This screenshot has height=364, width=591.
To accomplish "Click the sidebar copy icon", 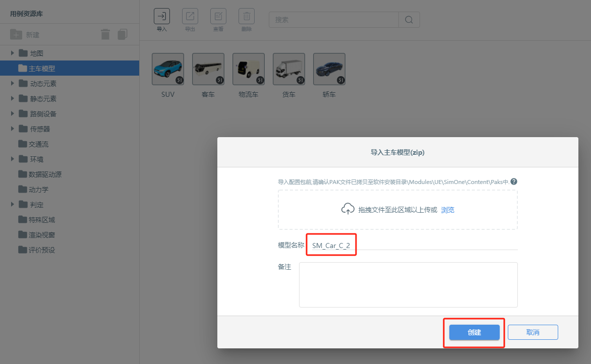I will [123, 34].
